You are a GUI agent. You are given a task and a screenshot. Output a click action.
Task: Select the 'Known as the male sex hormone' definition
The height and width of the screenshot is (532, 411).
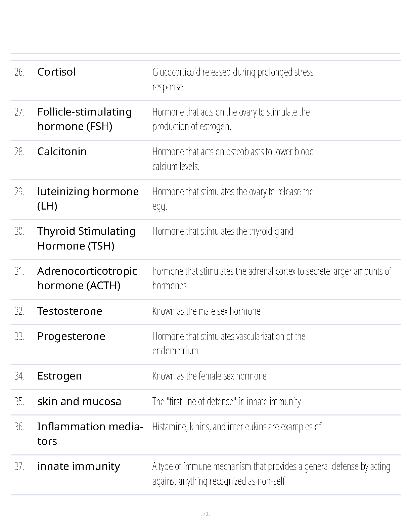(x=206, y=311)
